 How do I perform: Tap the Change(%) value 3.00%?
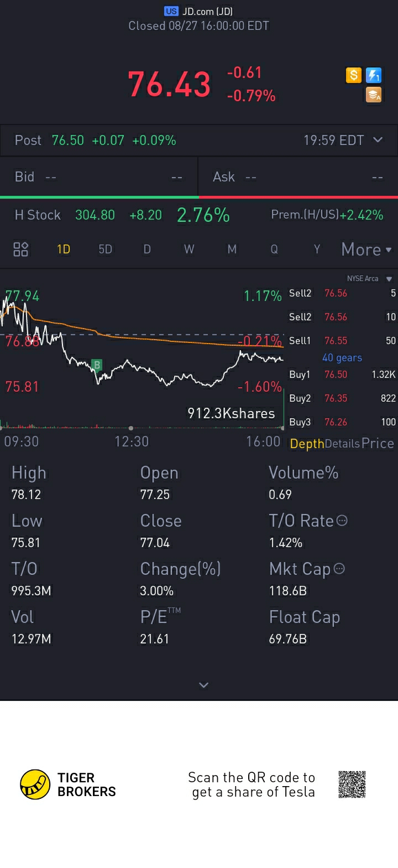[156, 591]
